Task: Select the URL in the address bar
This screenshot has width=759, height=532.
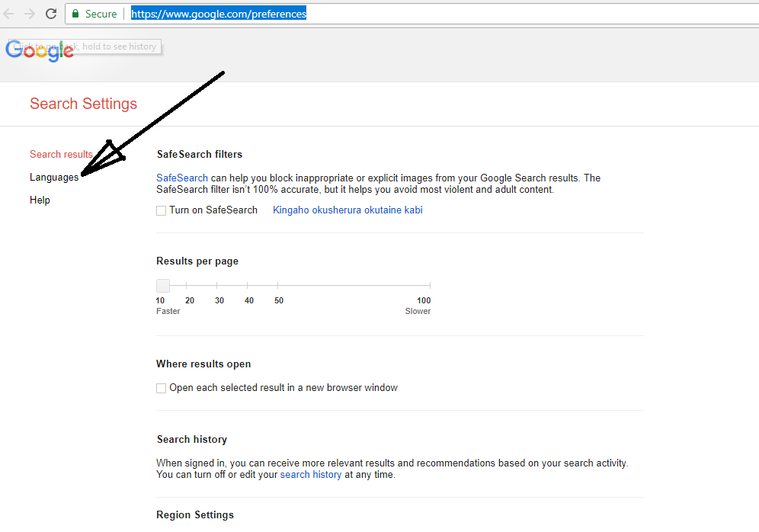Action: click(219, 14)
